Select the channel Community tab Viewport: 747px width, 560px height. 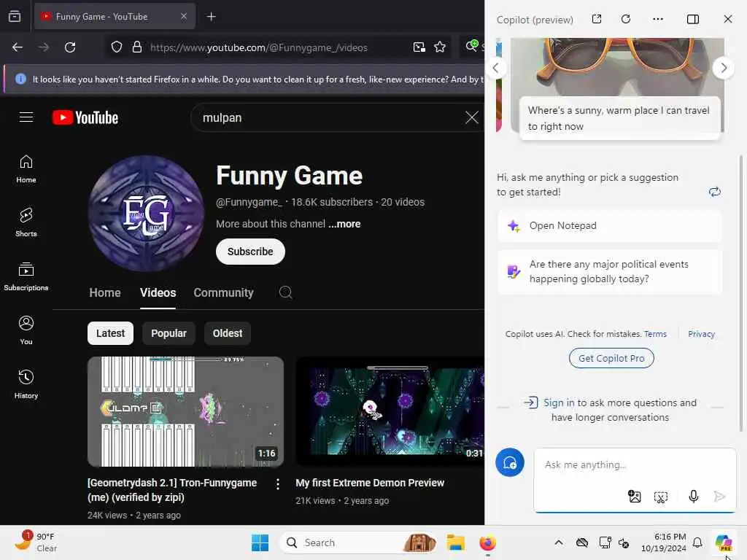223,292
